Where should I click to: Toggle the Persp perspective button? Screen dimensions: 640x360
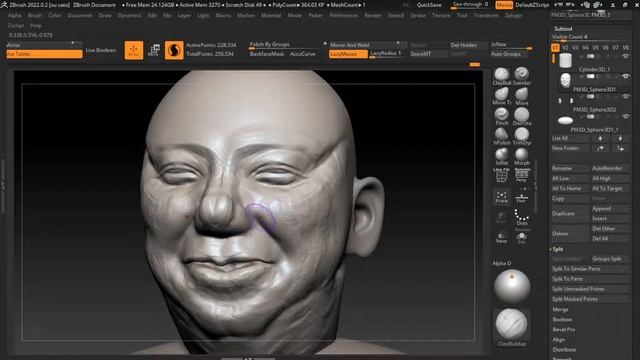[522, 175]
